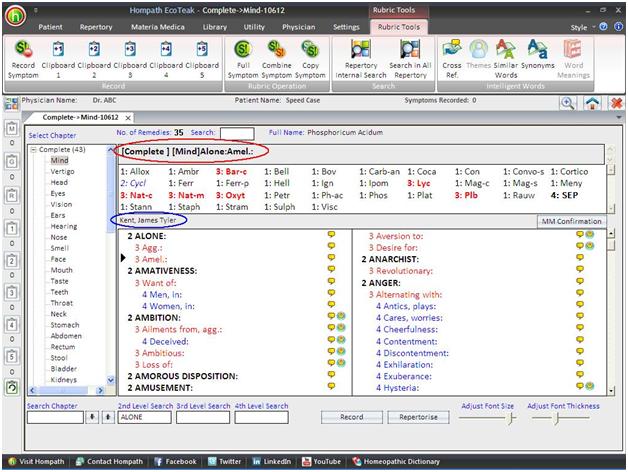The image size is (628, 472).
Task: Open Facebook link in bottom bar
Action: (x=175, y=462)
